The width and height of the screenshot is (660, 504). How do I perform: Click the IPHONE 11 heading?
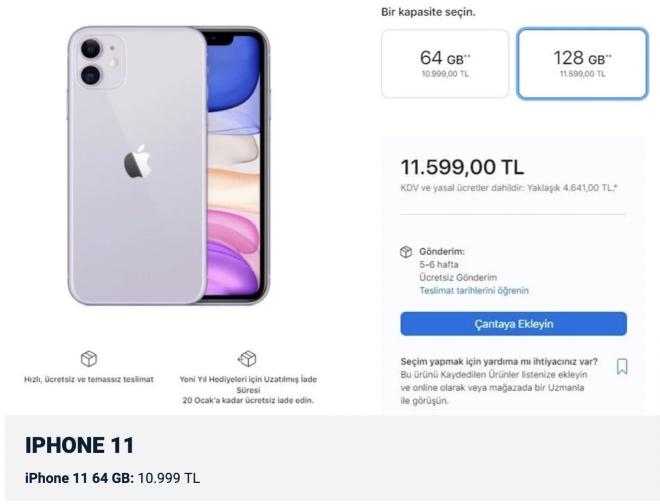[79, 446]
